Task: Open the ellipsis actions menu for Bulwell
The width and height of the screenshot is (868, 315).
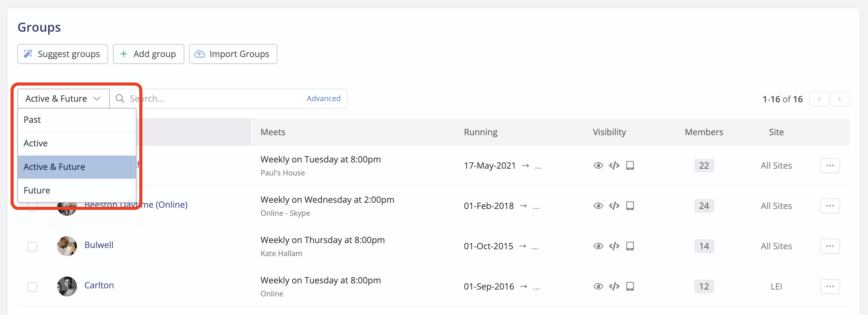Action: coord(830,246)
